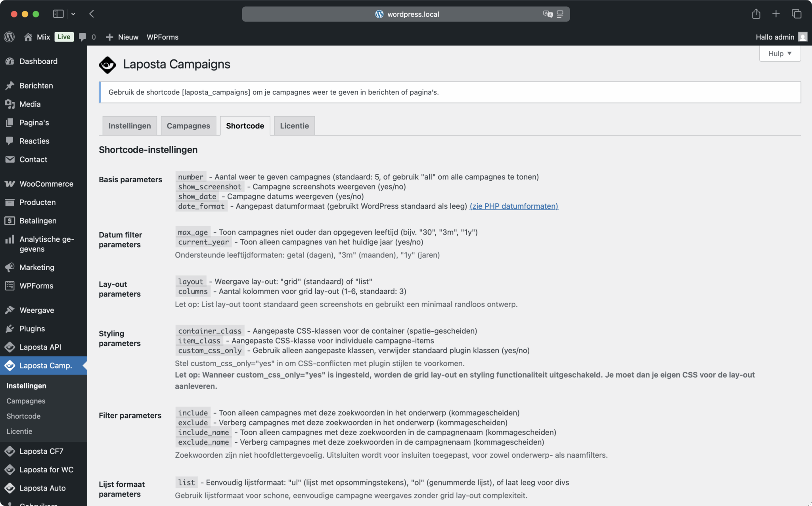Open the Campagnes submenu item

(x=26, y=401)
